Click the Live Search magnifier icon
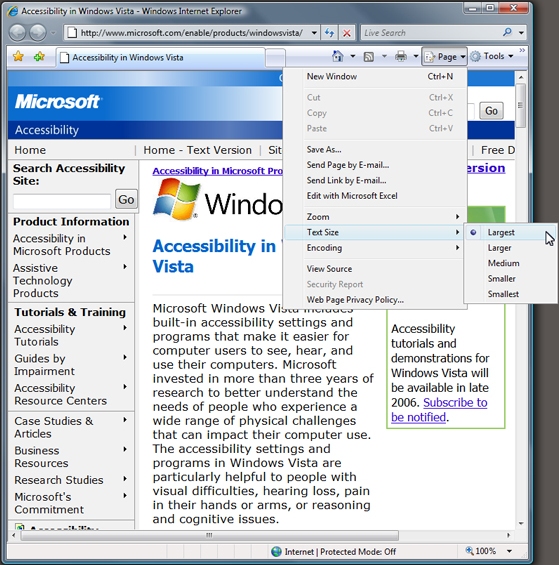Screen dimensions: 559x565 (507, 32)
